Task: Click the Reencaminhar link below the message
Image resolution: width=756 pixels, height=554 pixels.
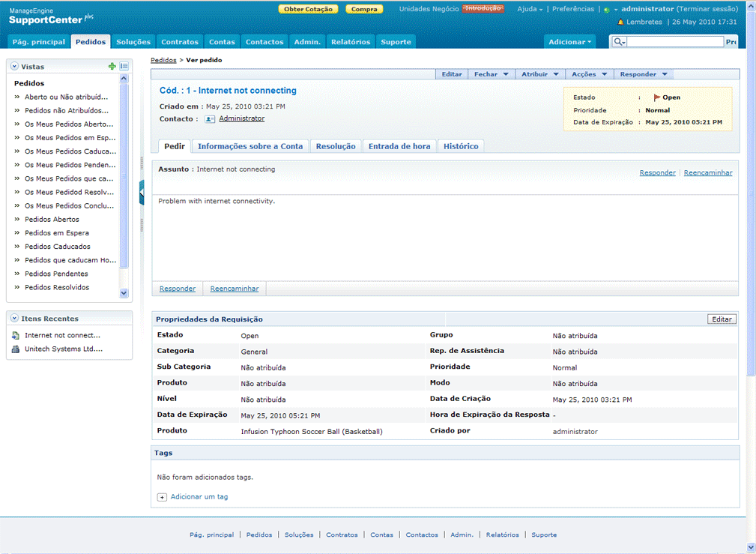Action: tap(235, 289)
